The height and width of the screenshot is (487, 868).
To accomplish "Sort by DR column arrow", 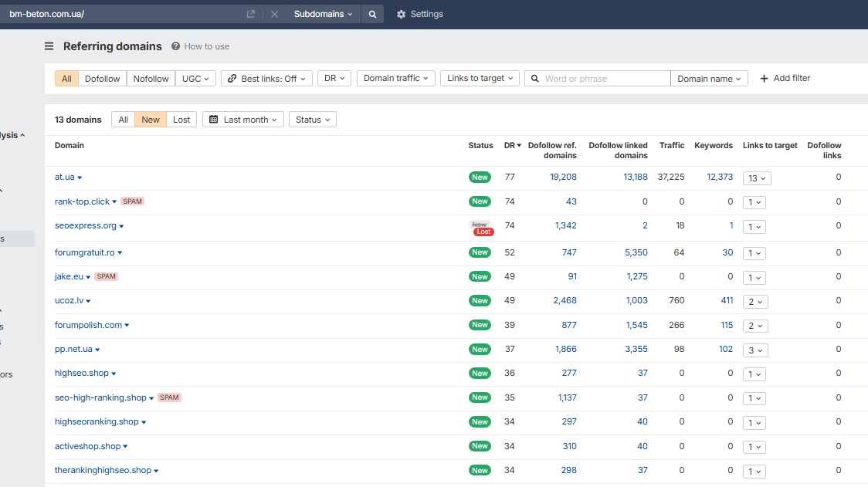I will [519, 146].
